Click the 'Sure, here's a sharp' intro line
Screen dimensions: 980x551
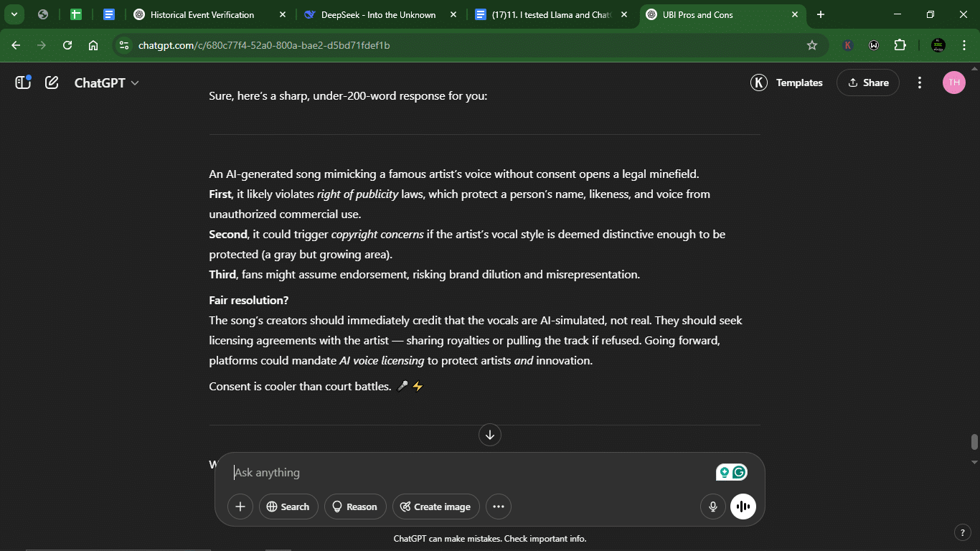348,95
